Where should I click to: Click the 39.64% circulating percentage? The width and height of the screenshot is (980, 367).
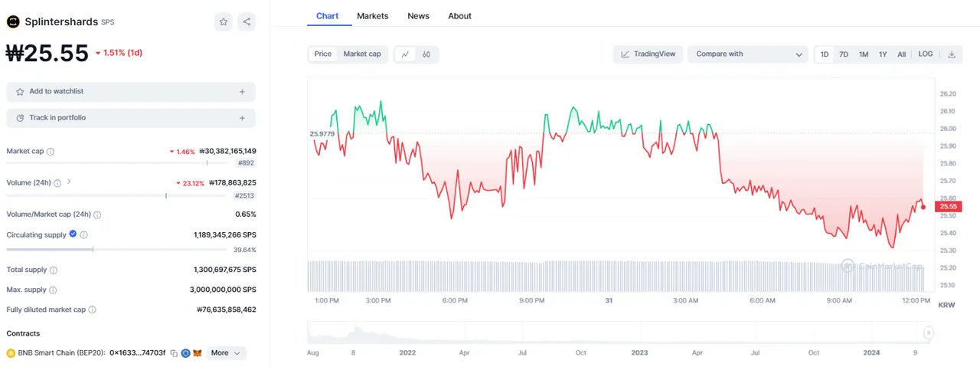tap(245, 250)
